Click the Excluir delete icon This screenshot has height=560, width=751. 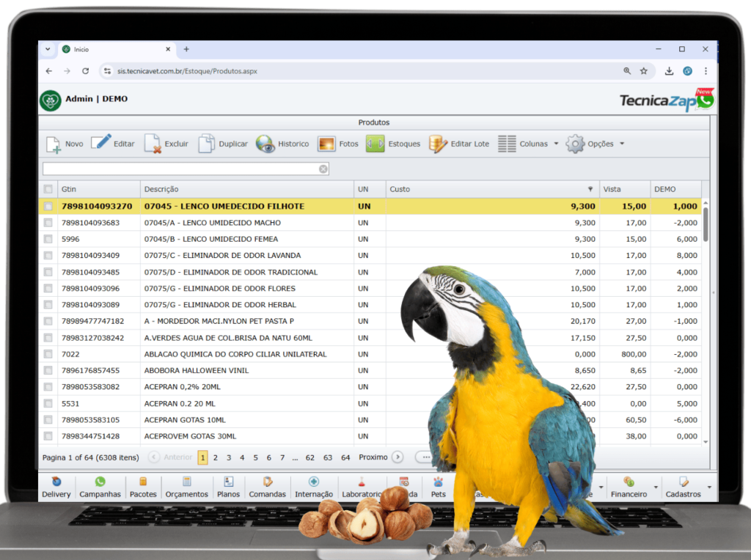(x=152, y=144)
